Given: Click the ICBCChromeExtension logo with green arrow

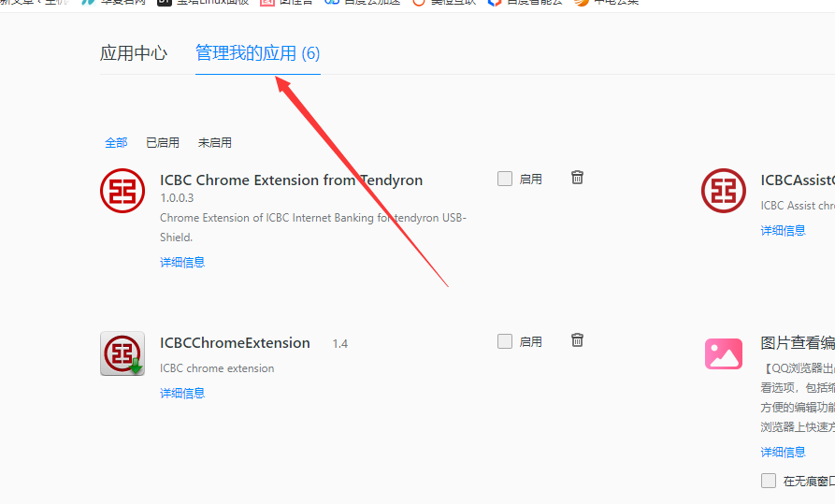Looking at the screenshot, I should pyautogui.click(x=122, y=353).
